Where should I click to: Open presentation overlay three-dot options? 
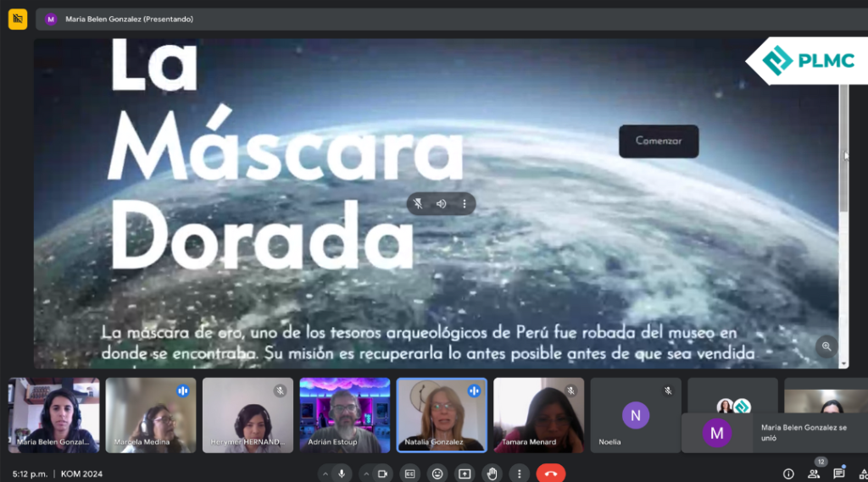[464, 203]
